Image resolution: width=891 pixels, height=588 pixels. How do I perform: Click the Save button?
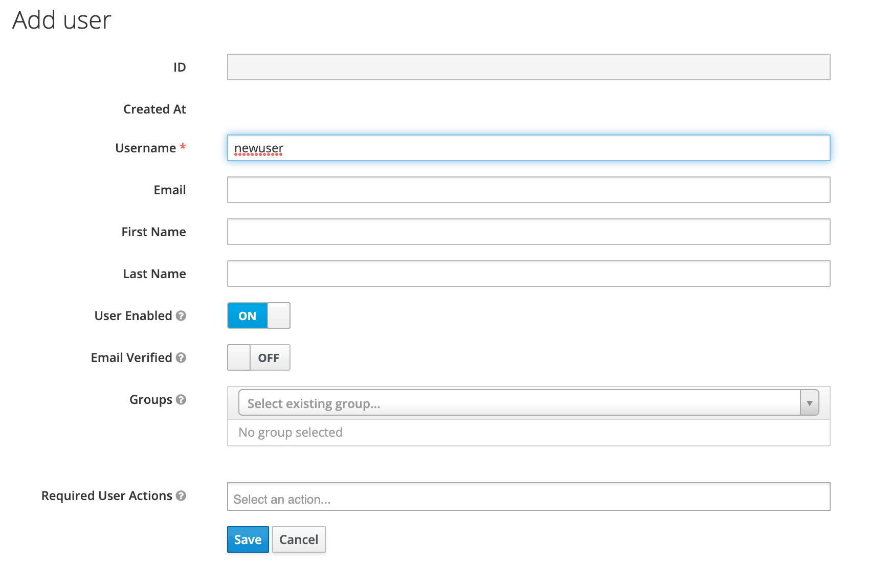[248, 539]
